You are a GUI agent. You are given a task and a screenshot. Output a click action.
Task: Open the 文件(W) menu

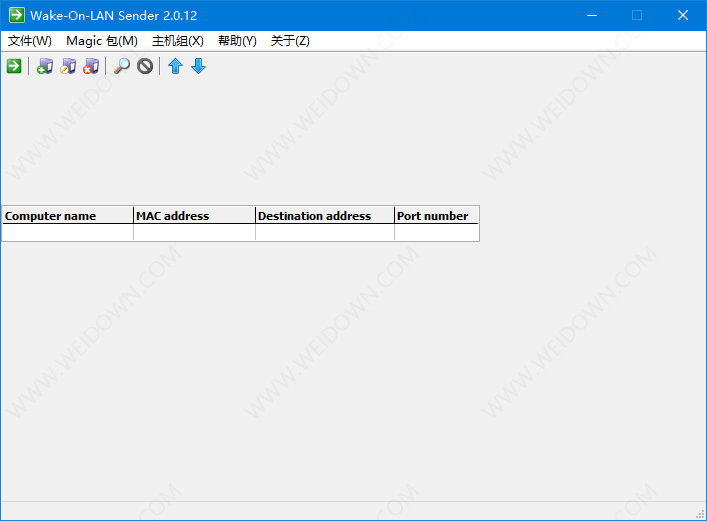(30, 41)
